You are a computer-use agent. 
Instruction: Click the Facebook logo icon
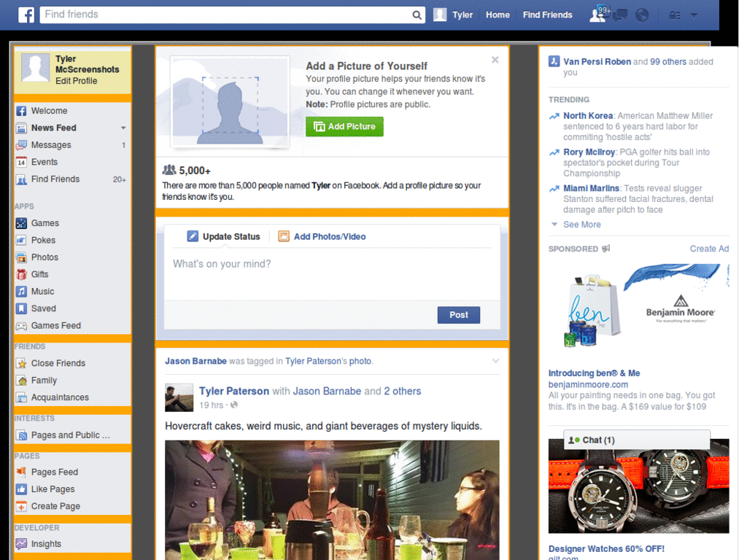[x=26, y=15]
